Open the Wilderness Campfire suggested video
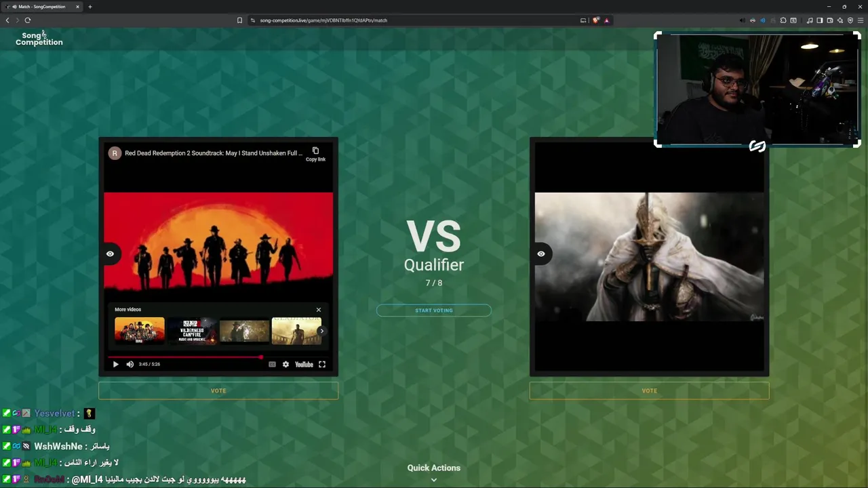868x488 pixels. click(192, 331)
